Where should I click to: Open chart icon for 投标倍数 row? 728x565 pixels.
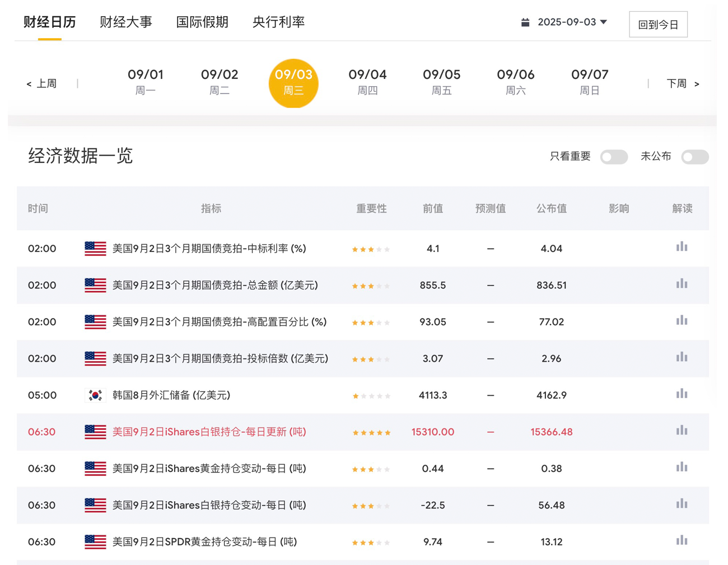(681, 358)
